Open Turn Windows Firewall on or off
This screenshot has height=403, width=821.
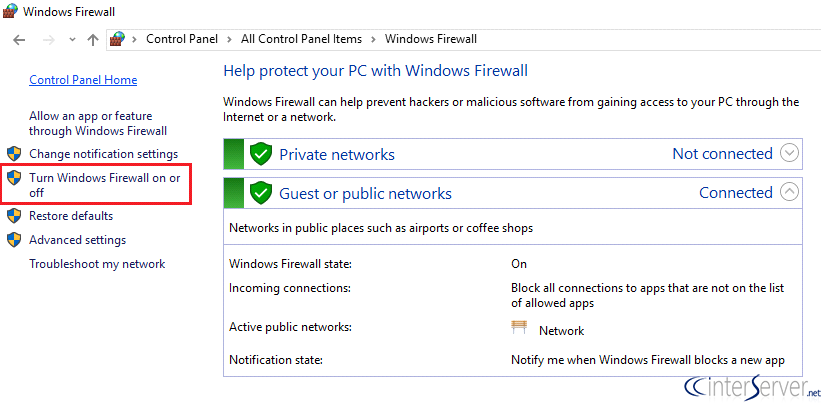105,185
